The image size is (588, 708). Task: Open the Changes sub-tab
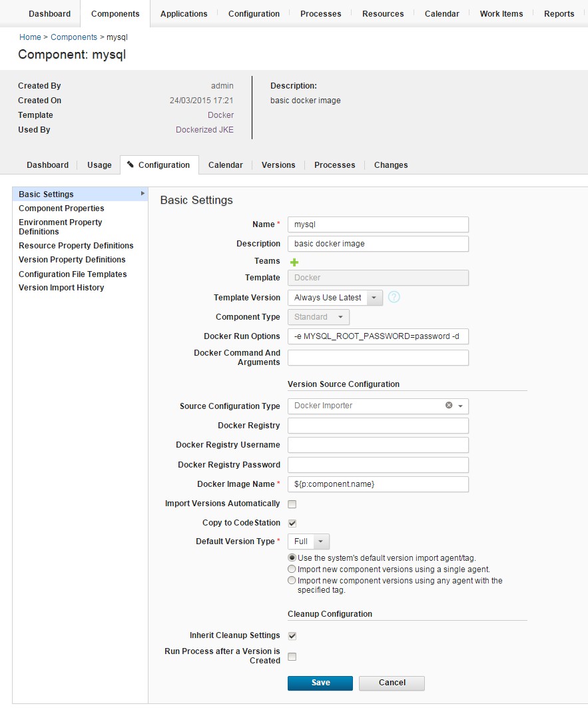391,165
